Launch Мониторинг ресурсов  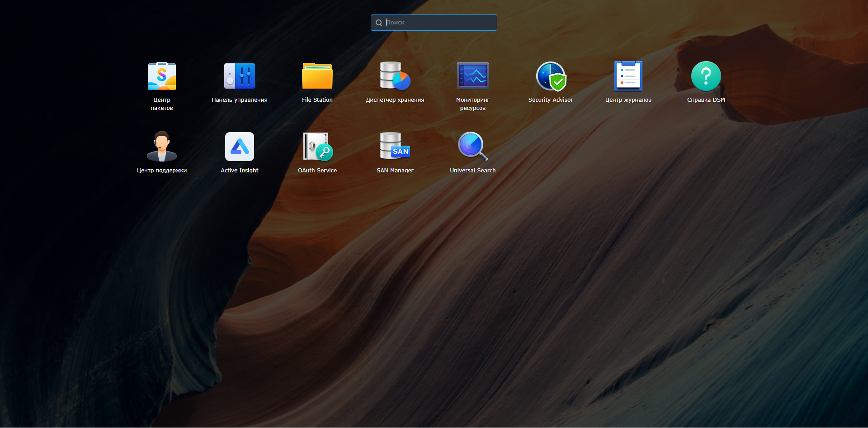pos(473,76)
